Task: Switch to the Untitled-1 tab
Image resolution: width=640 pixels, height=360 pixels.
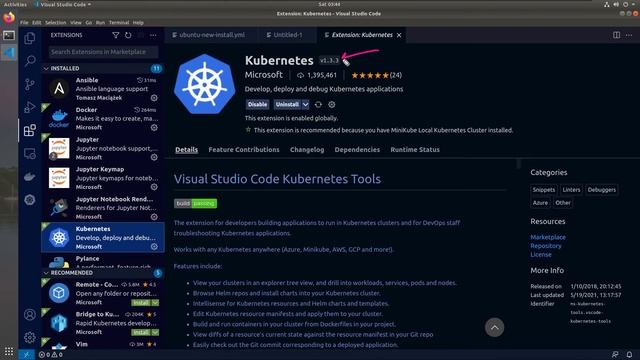Action: 287,35
